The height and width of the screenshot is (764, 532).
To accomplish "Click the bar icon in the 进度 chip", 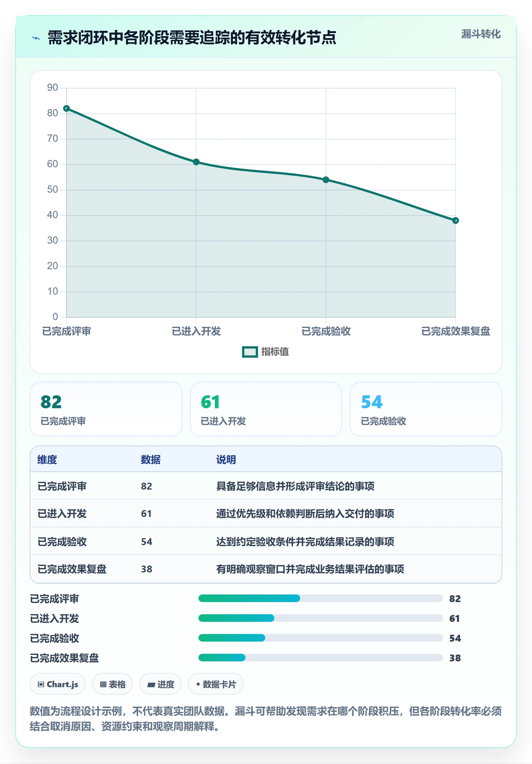I will click(x=151, y=685).
